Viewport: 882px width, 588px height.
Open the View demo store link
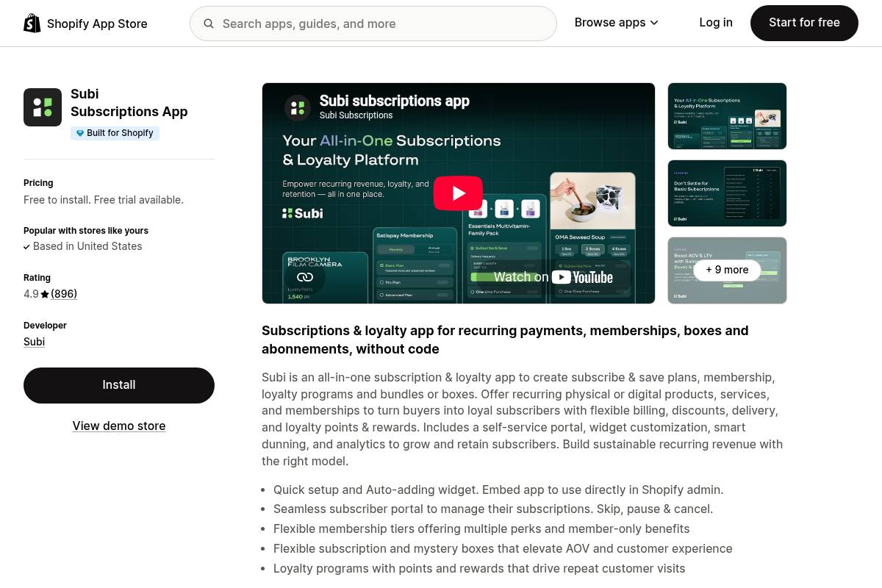(119, 426)
